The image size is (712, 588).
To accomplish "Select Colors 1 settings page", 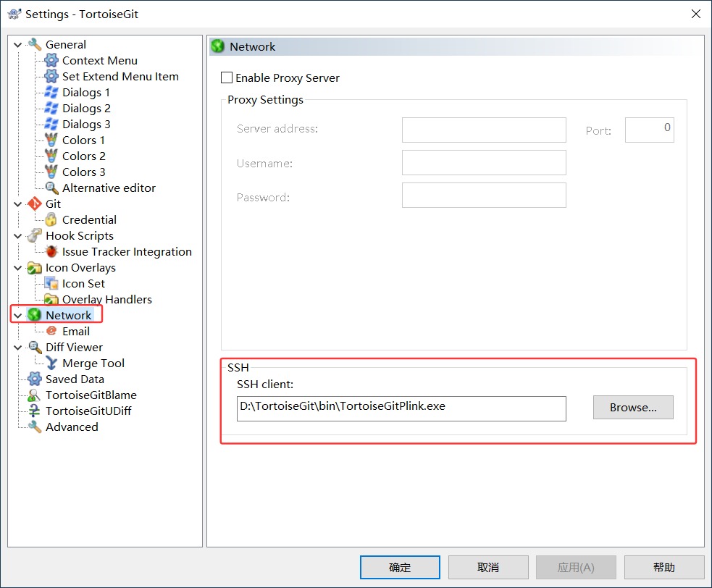I will tap(83, 140).
